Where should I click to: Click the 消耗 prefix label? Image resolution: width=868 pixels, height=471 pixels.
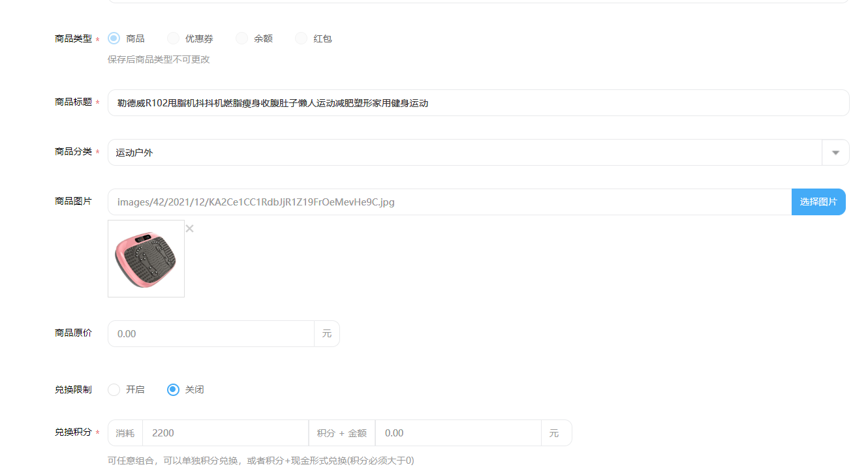[125, 433]
